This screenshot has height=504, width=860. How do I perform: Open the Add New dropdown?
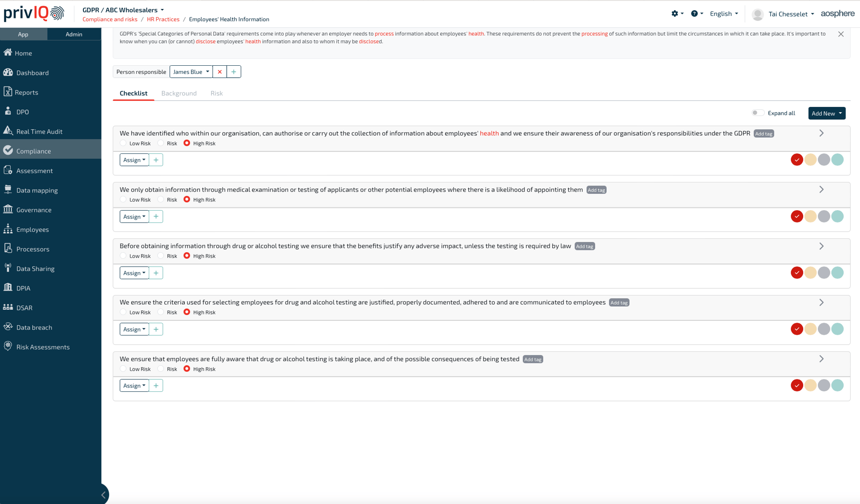[x=826, y=113]
